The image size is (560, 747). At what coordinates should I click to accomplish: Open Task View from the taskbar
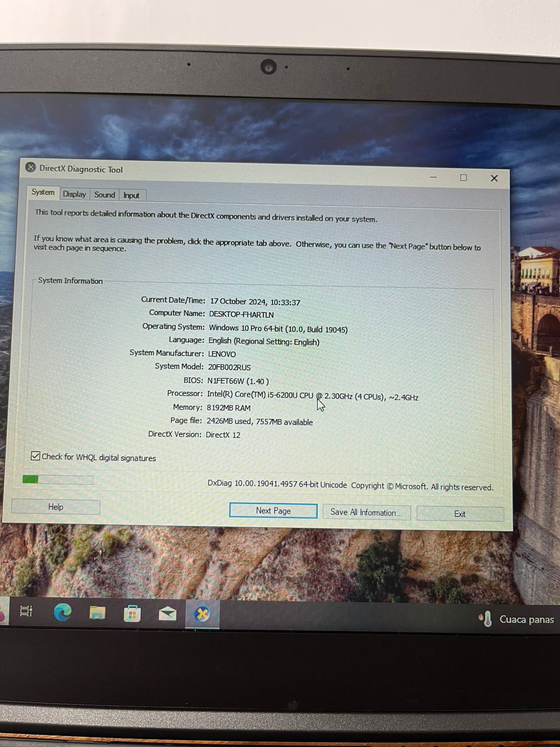[26, 611]
